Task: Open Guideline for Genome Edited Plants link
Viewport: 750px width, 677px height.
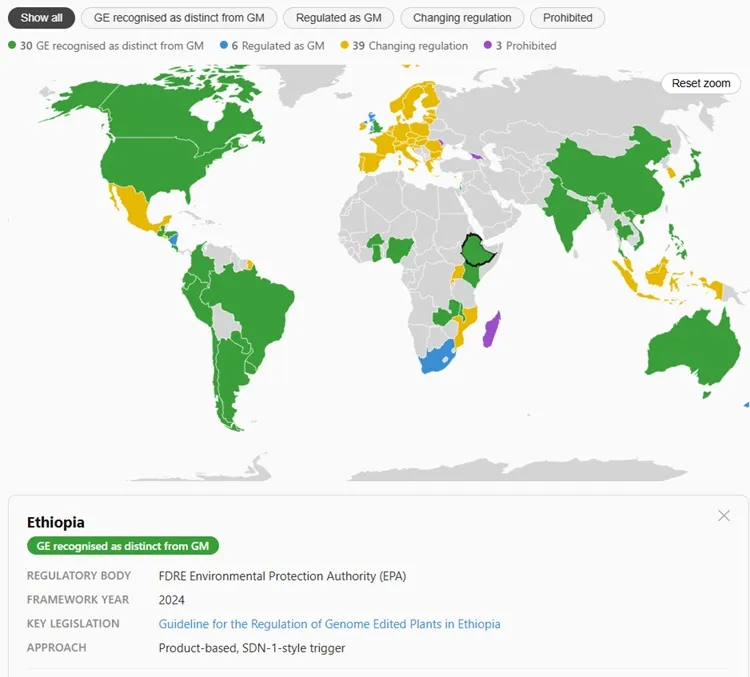Action: (329, 624)
